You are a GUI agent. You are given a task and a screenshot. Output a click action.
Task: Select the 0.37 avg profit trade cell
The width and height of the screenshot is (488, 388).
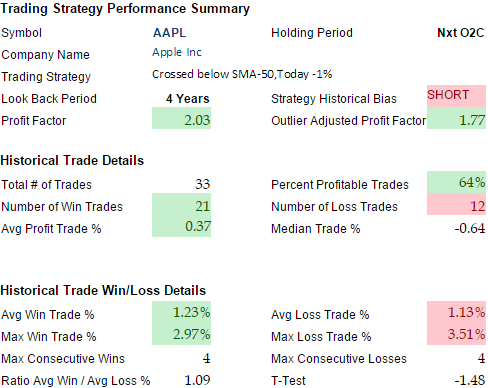pyautogui.click(x=181, y=226)
